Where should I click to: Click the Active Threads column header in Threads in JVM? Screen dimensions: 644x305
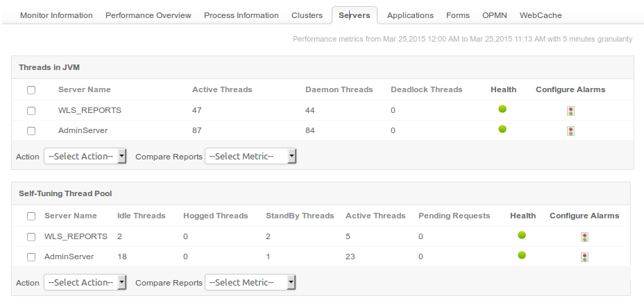coord(222,89)
